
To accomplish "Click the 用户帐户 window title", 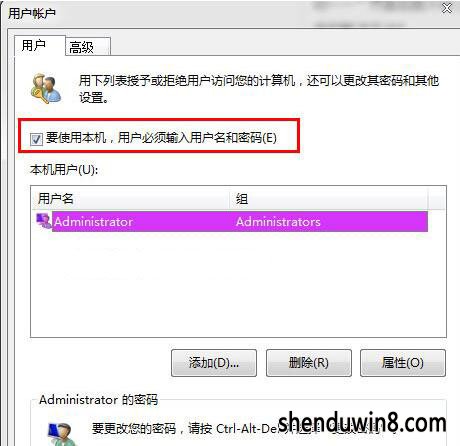I will (32, 13).
